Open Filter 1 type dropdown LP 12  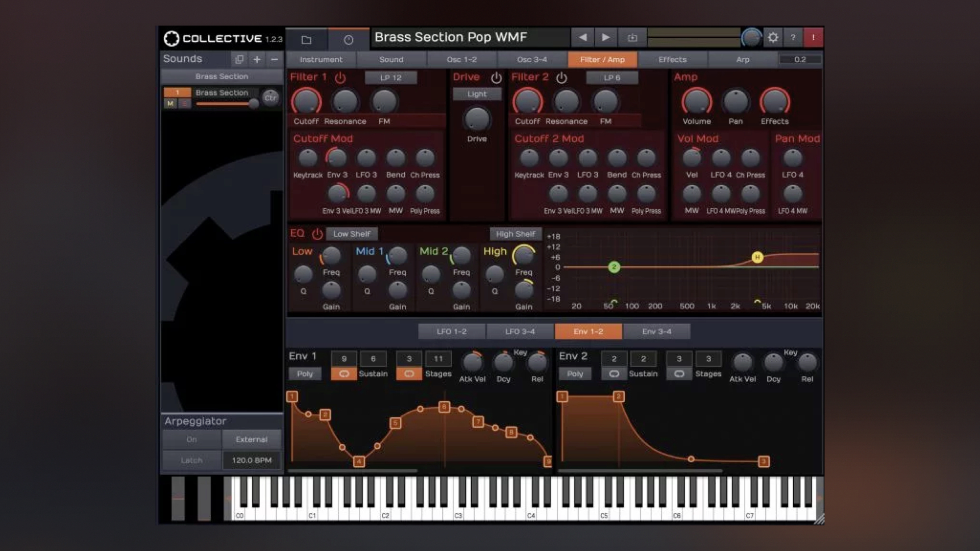tap(391, 78)
